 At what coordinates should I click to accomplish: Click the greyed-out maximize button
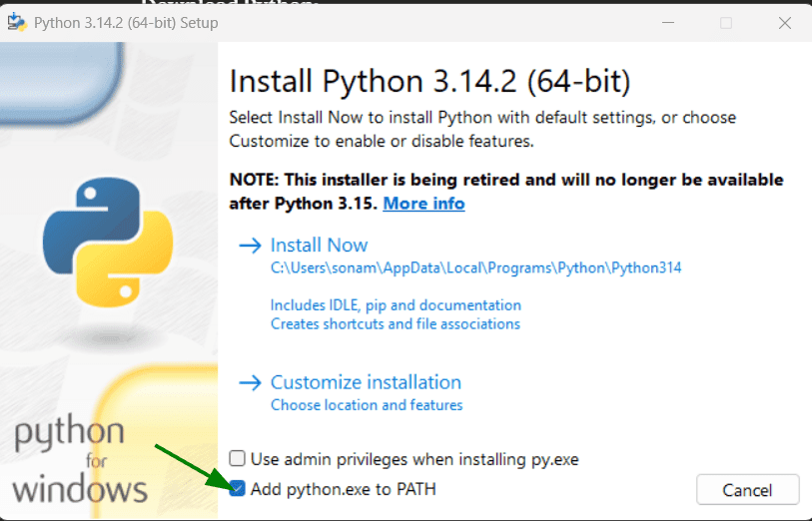coord(726,22)
